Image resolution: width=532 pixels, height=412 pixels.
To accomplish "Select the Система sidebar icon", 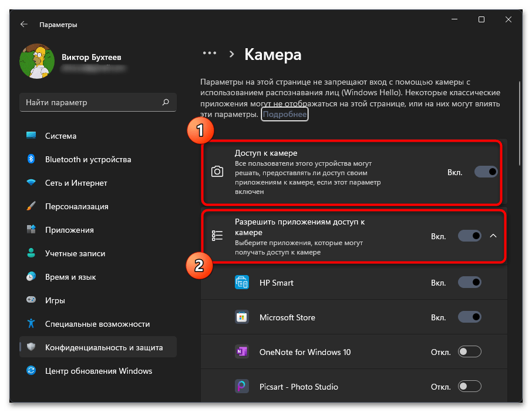I will 31,136.
